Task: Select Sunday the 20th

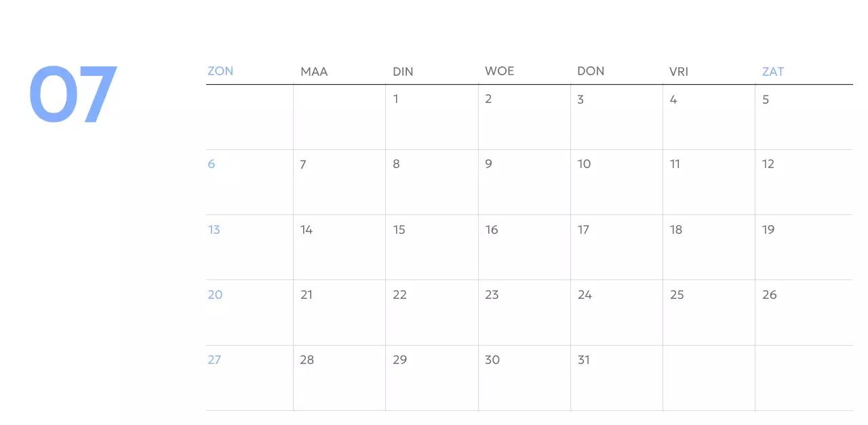Action: [x=215, y=295]
